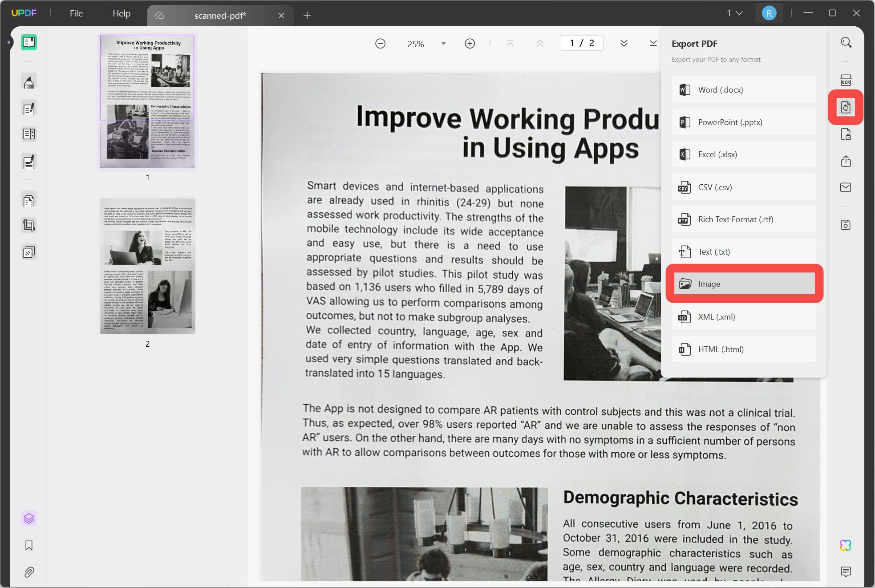This screenshot has height=588, width=875.
Task: Open the zoom percentage dropdown
Action: click(443, 43)
